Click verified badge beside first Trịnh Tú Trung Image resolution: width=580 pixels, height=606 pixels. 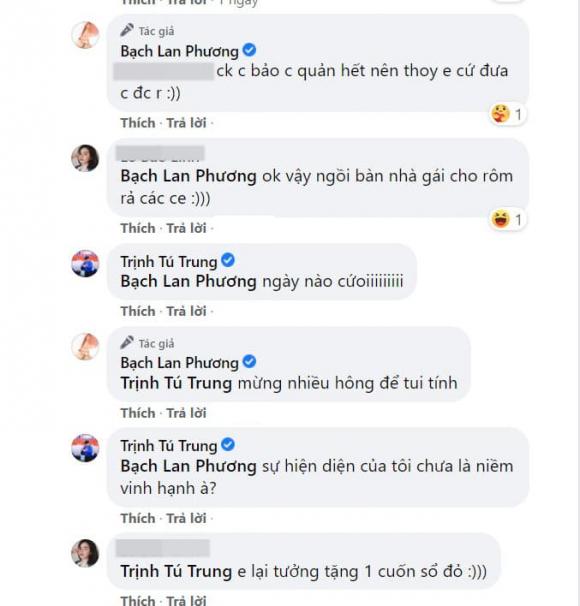[228, 260]
